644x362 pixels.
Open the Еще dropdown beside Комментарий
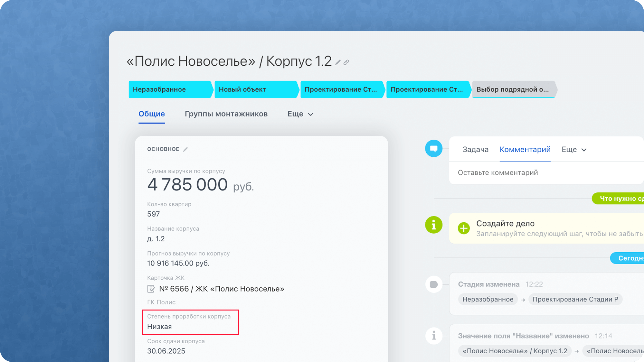[574, 149]
